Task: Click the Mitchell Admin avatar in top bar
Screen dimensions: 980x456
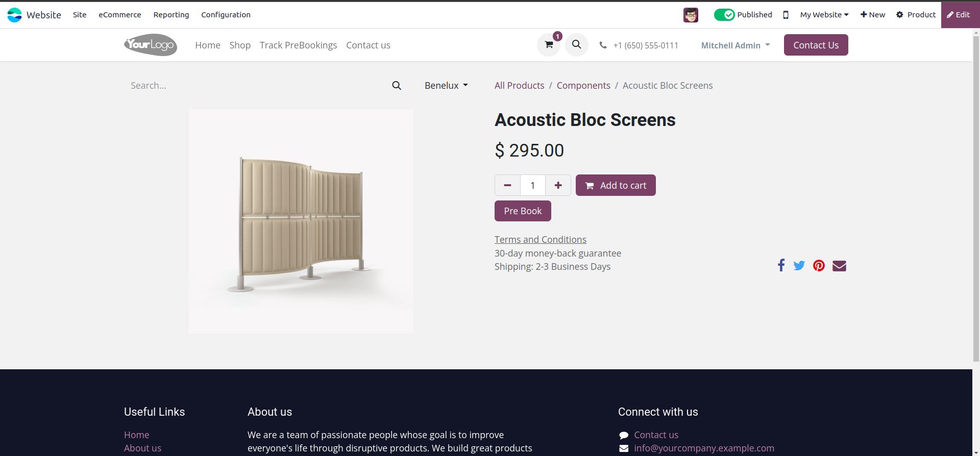Action: pos(691,15)
